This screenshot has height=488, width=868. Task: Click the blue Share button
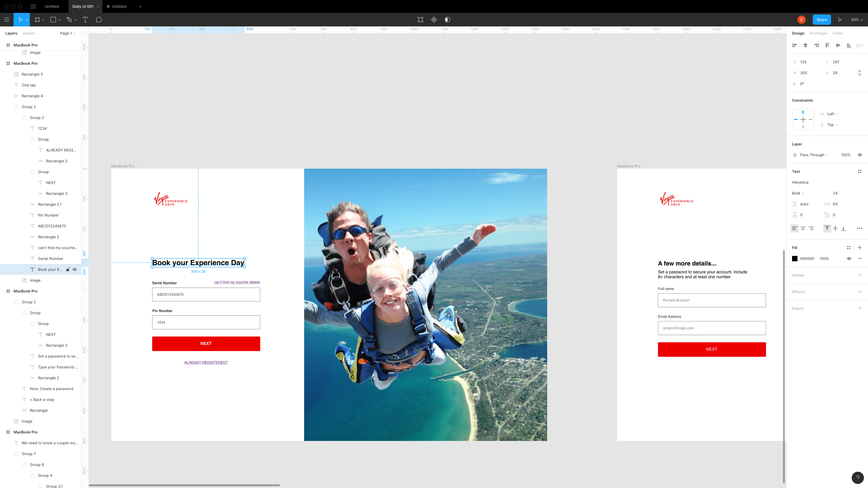coord(821,20)
